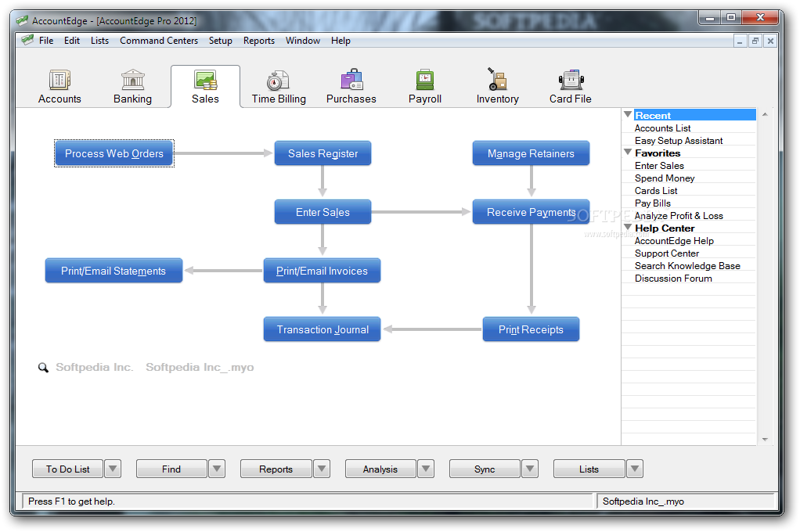Image resolution: width=800 pixels, height=532 pixels.
Task: Open the Sync dropdown arrow
Action: point(530,469)
